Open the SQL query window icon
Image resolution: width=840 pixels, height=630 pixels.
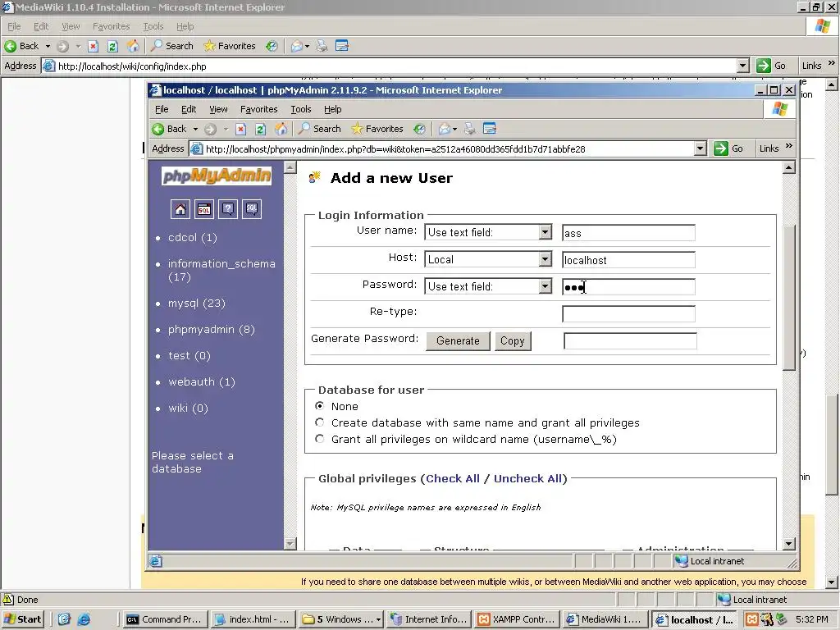pyautogui.click(x=204, y=209)
